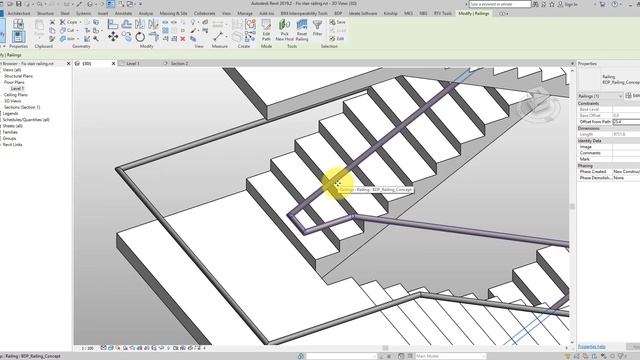Screen dimensions: 640x360
Task: Open the Architecture ribbon tab
Action: 19,13
